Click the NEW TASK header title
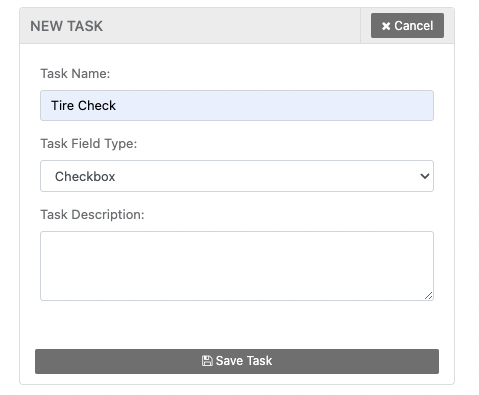This screenshot has height=395, width=479. (67, 26)
